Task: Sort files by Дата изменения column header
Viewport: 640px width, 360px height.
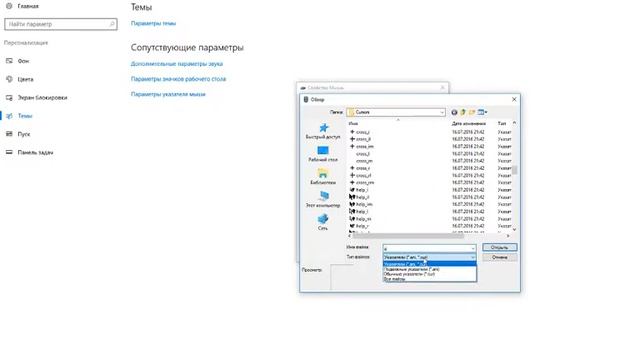Action: pos(469,123)
